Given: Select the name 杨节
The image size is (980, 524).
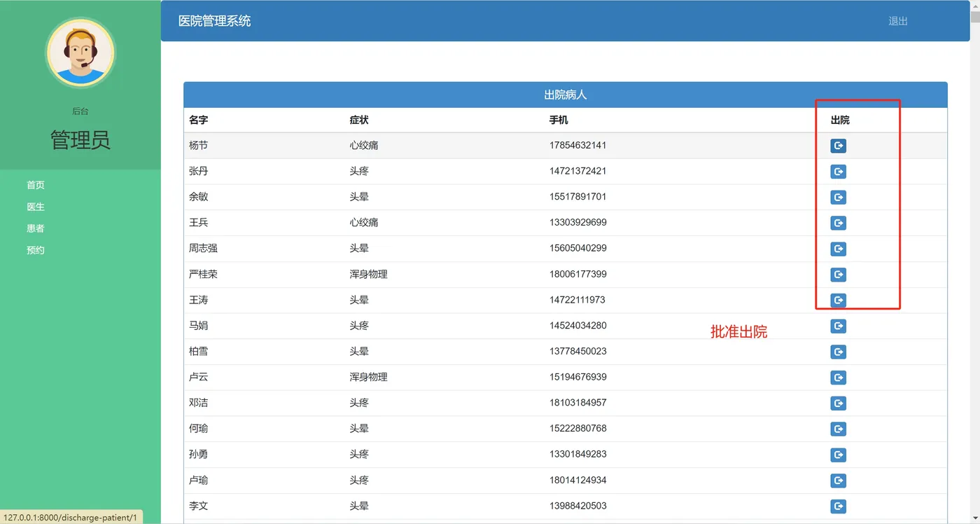Looking at the screenshot, I should coord(199,146).
